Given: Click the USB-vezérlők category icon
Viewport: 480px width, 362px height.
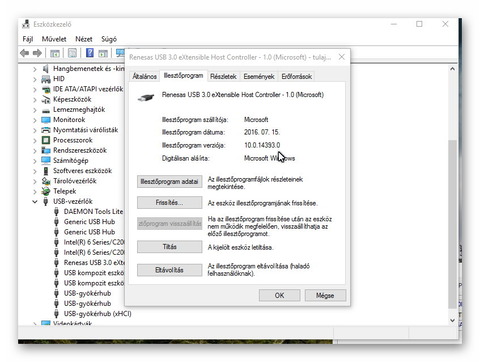Looking at the screenshot, I should click(x=46, y=201).
